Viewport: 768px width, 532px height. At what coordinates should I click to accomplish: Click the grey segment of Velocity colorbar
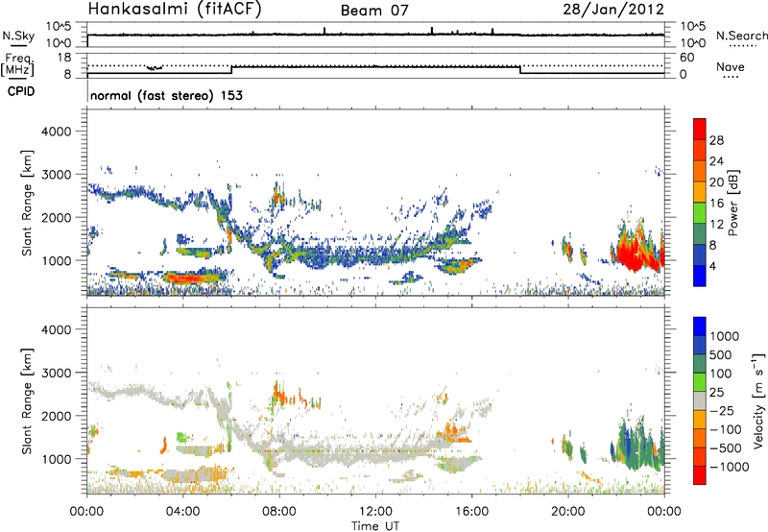700,400
